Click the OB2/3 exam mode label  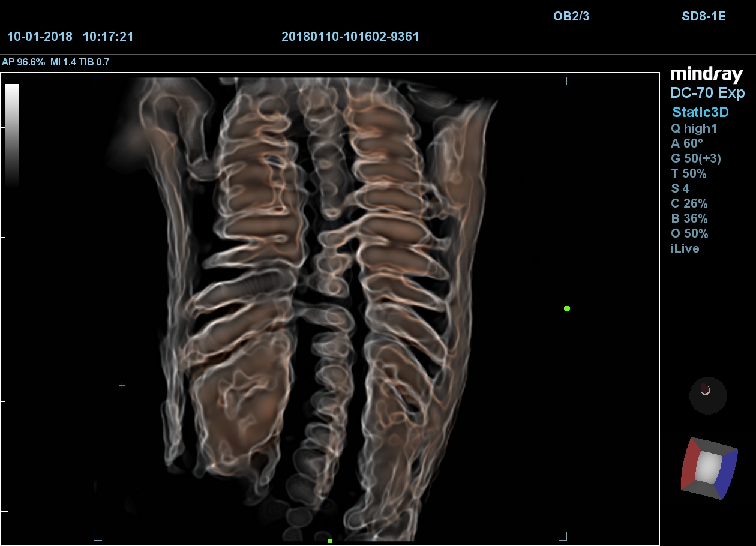[571, 16]
